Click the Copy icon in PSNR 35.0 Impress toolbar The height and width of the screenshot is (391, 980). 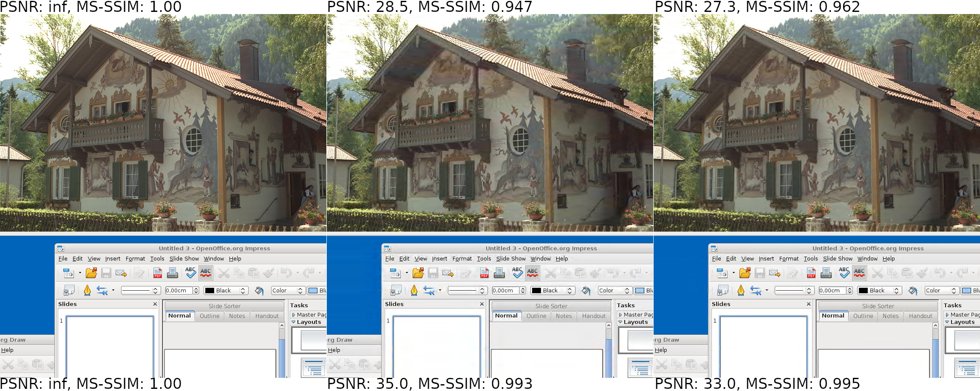point(566,273)
